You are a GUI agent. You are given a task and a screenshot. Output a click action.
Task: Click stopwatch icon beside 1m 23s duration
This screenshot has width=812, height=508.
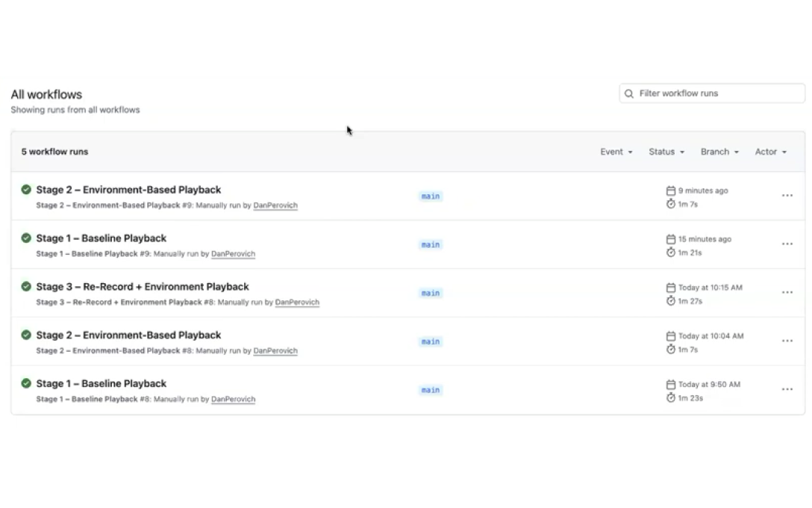[671, 397]
